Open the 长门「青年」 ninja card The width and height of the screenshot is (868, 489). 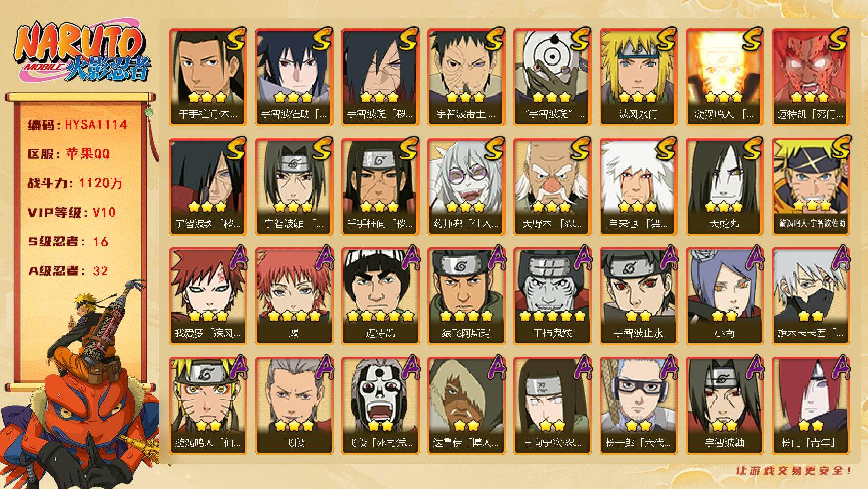(810, 405)
